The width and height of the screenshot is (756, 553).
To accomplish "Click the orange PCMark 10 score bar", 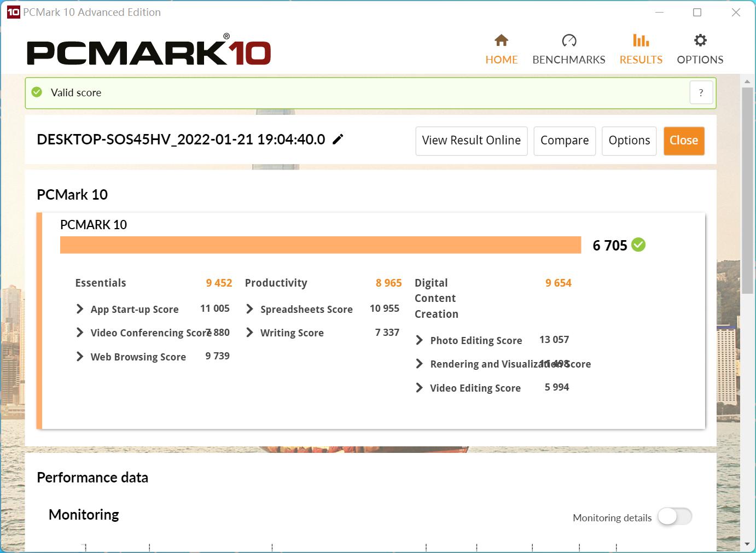I will (321, 245).
